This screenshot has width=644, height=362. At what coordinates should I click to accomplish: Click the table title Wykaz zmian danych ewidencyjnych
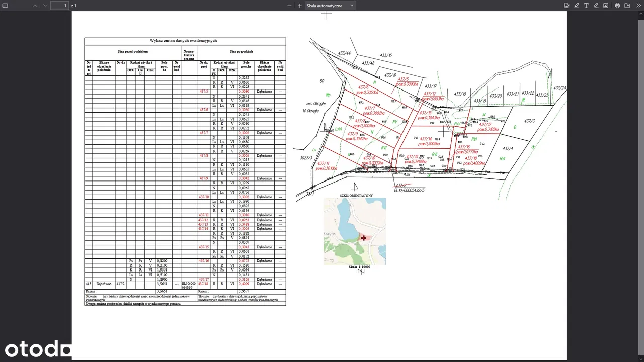click(x=183, y=40)
